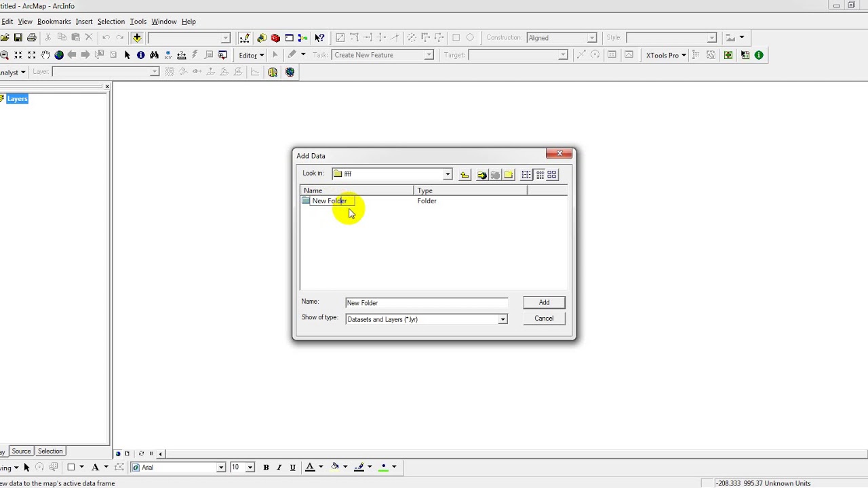This screenshot has width=868, height=488.
Task: Open the Look in folder dropdown
Action: (x=448, y=174)
